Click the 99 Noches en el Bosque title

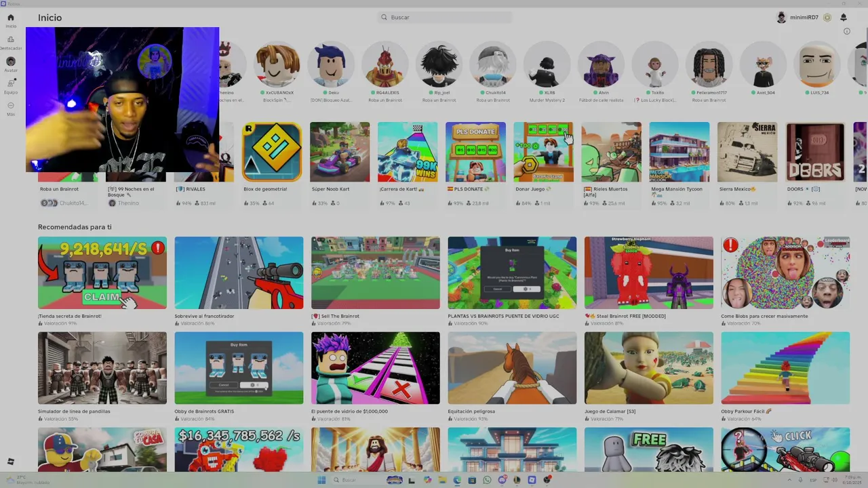click(132, 192)
